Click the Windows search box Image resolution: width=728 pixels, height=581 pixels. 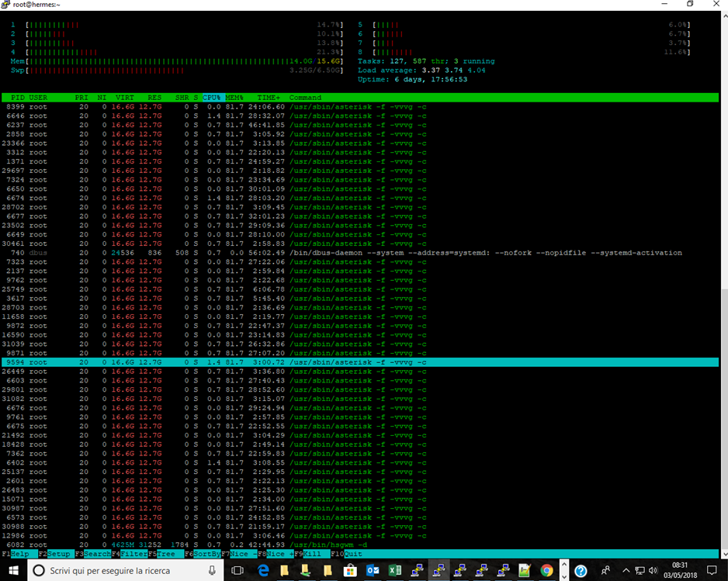click(x=126, y=570)
